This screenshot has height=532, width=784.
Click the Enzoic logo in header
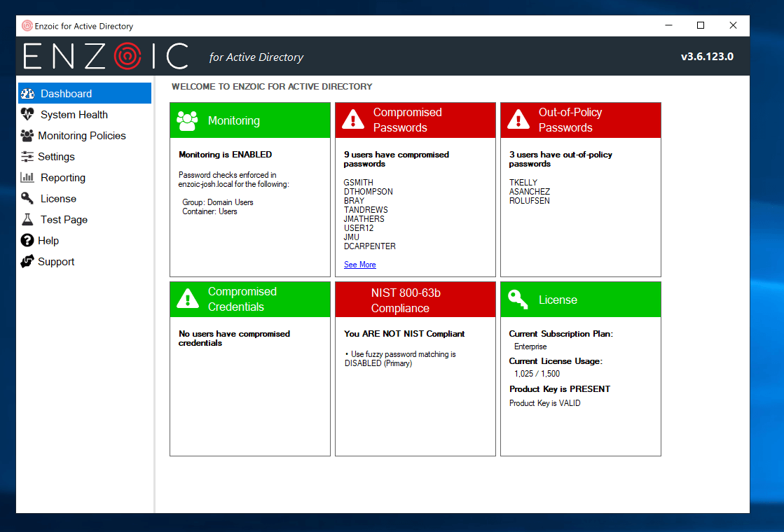pos(106,56)
